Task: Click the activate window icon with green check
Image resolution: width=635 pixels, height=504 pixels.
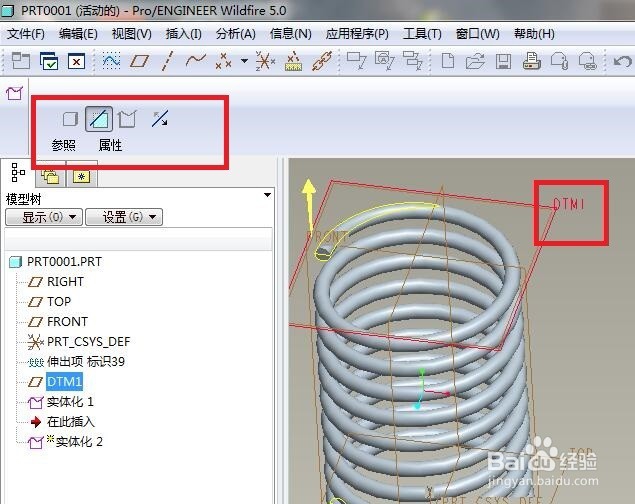Action: pyautogui.click(x=49, y=62)
